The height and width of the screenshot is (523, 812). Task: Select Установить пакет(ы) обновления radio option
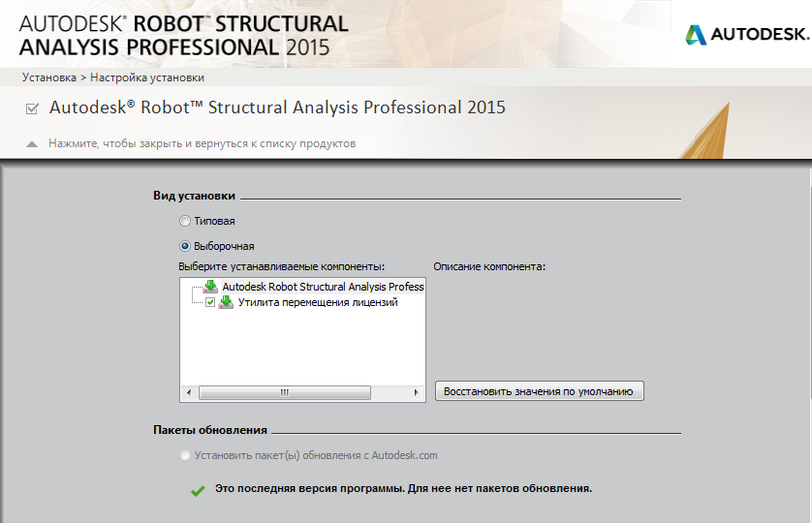coord(185,455)
